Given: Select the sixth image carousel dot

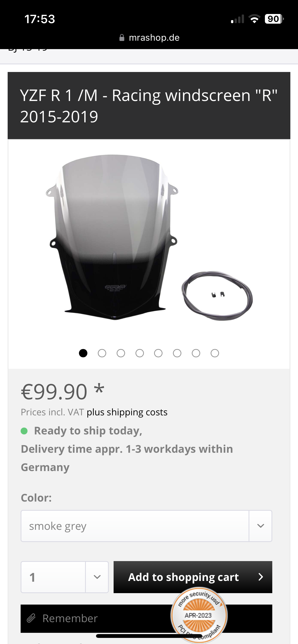Looking at the screenshot, I should click(177, 353).
